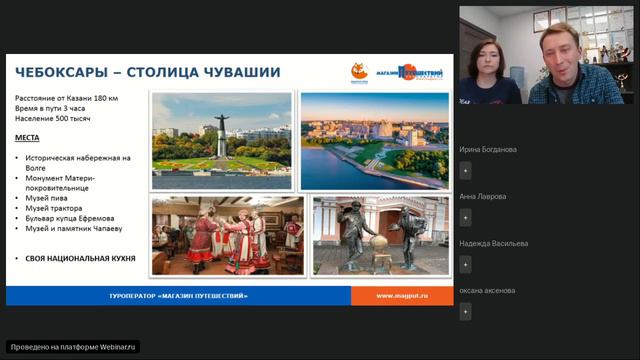The height and width of the screenshot is (360, 640).
Task: Click the 'Расстояние от Казани 180 км' line
Action: coord(67,98)
